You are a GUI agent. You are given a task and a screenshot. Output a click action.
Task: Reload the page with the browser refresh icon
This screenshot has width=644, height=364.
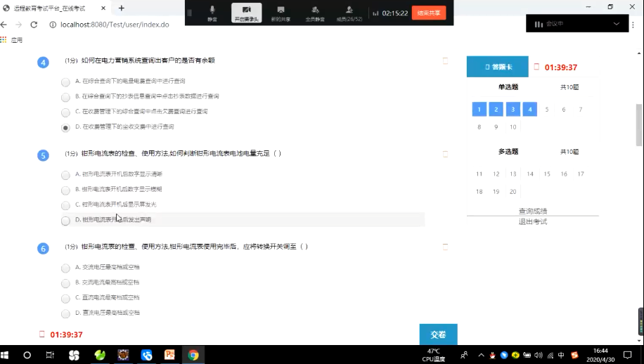click(x=34, y=25)
